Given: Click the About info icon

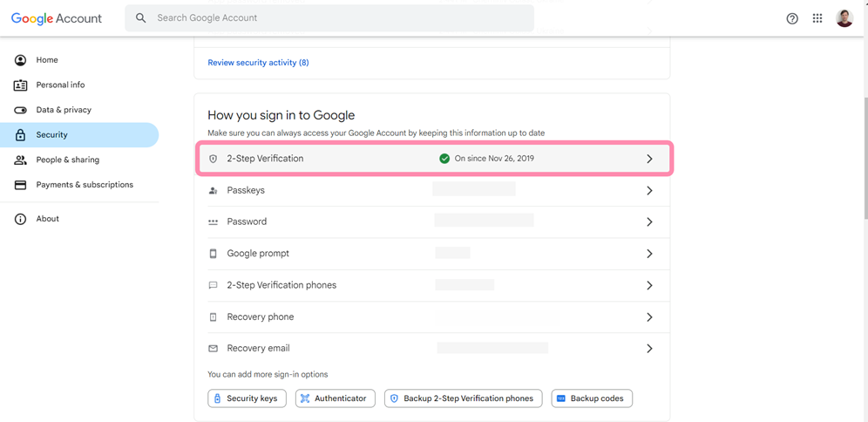Looking at the screenshot, I should click(x=21, y=219).
